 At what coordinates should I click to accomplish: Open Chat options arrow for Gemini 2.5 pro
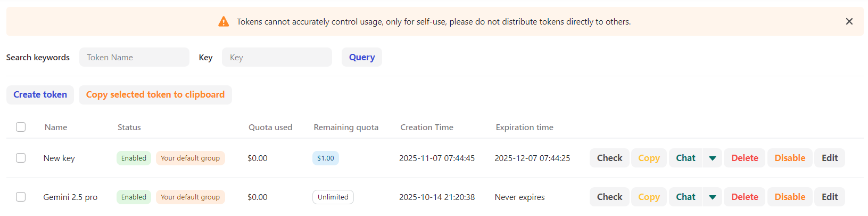pyautogui.click(x=712, y=197)
